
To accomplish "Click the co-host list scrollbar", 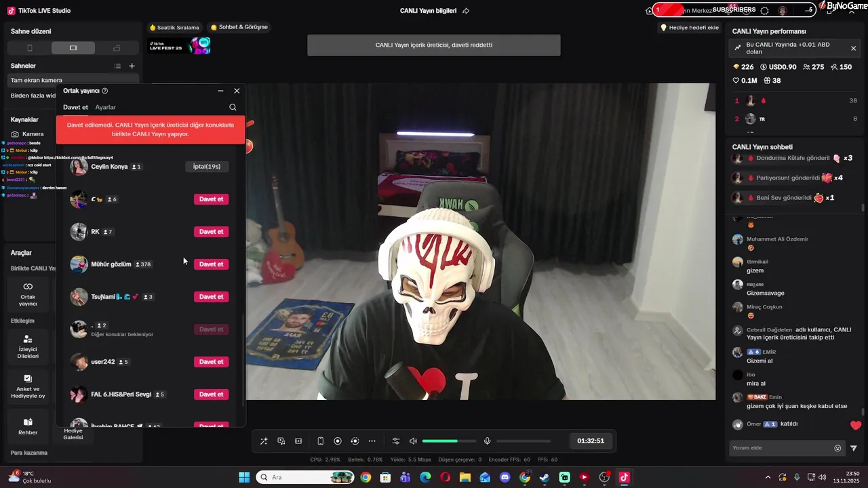I will pyautogui.click(x=243, y=361).
